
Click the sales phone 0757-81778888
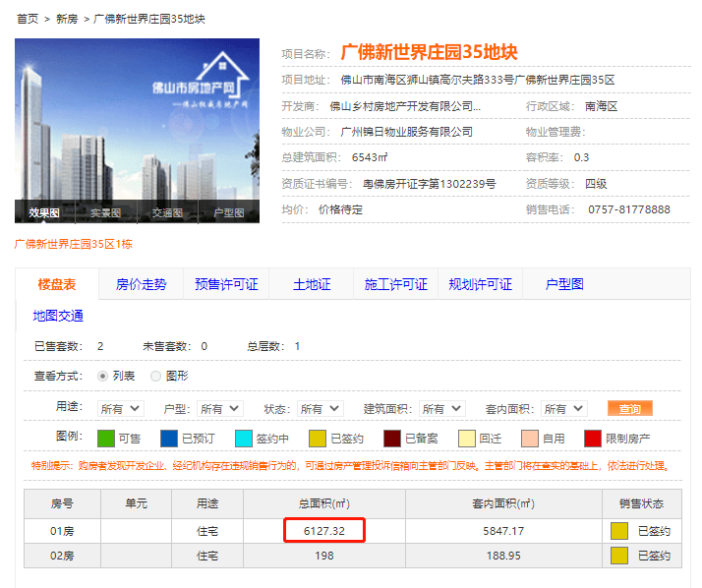[629, 209]
